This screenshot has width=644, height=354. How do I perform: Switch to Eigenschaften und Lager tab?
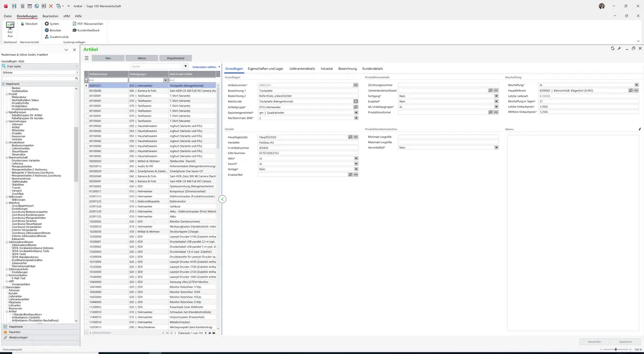pyautogui.click(x=266, y=69)
